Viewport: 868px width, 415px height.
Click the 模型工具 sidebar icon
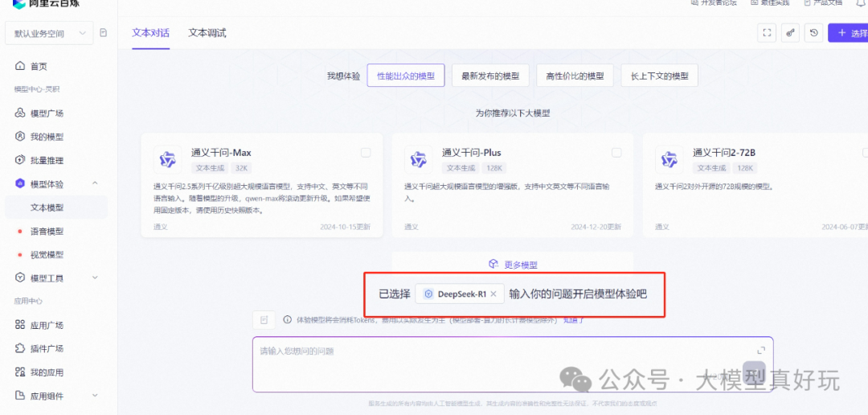[20, 277]
